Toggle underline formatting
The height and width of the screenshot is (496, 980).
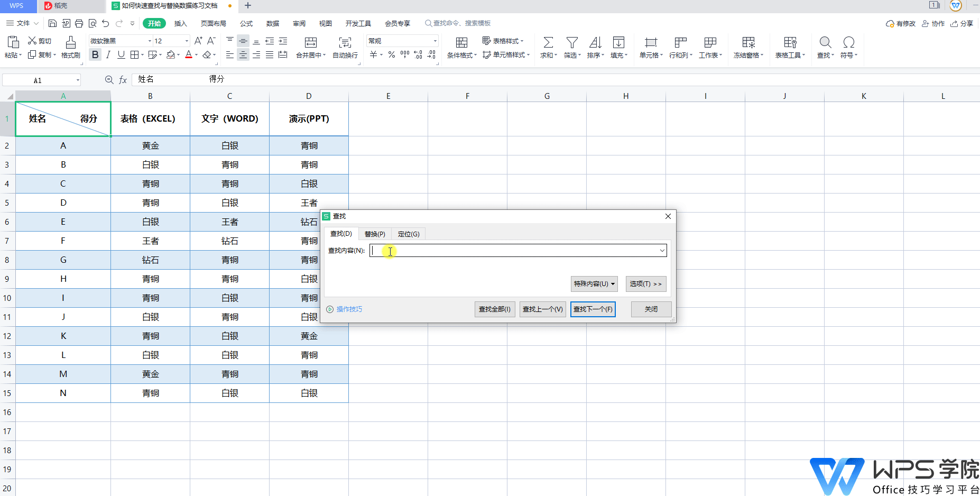(x=121, y=54)
